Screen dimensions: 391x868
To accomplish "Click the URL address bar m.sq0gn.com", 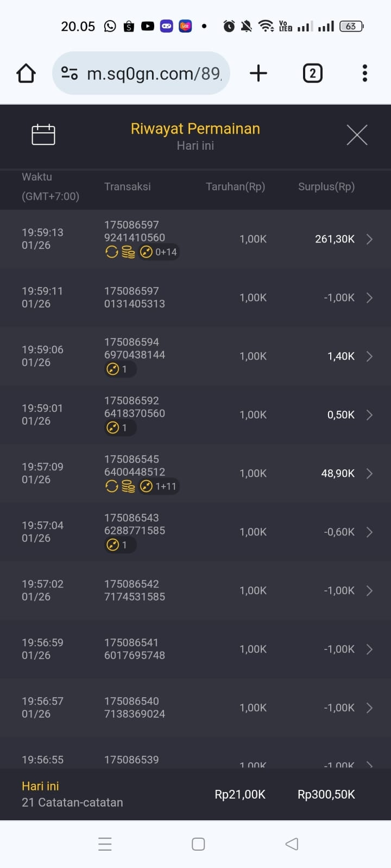I will (x=154, y=73).
